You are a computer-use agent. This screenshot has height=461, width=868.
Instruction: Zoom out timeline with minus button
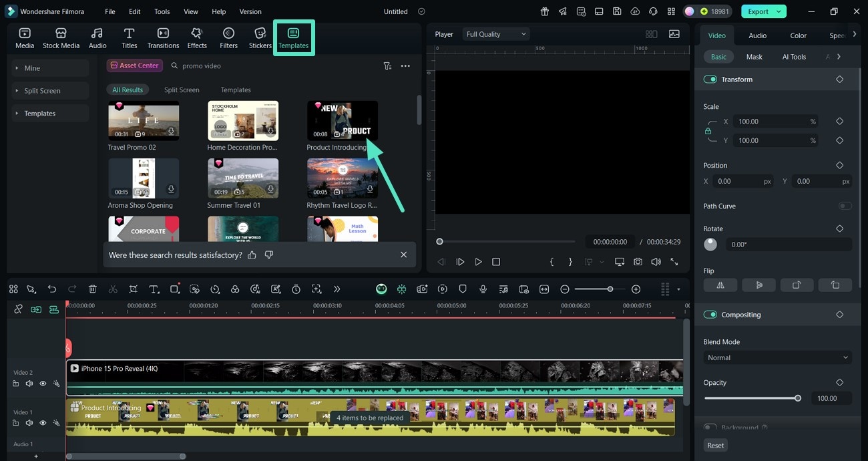565,289
